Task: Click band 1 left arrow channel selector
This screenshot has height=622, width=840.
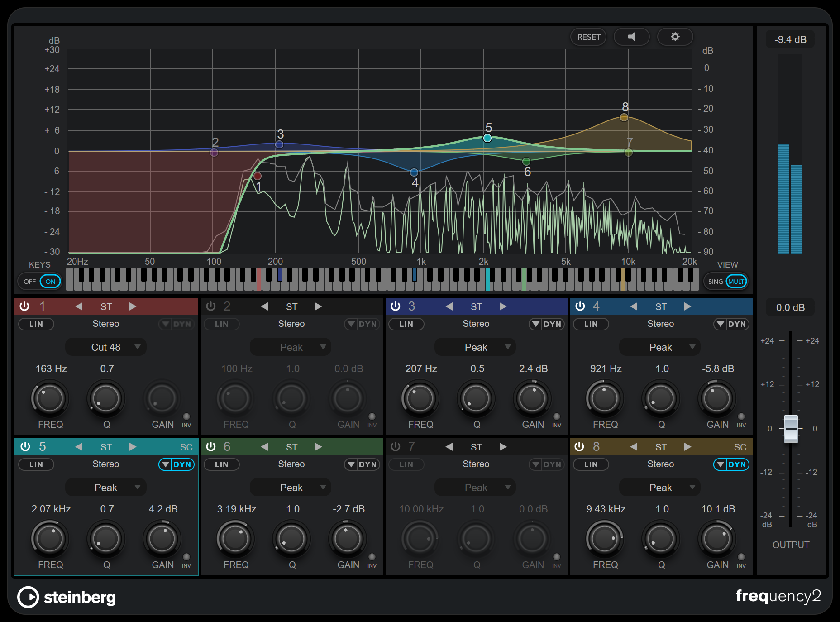Action: click(79, 306)
